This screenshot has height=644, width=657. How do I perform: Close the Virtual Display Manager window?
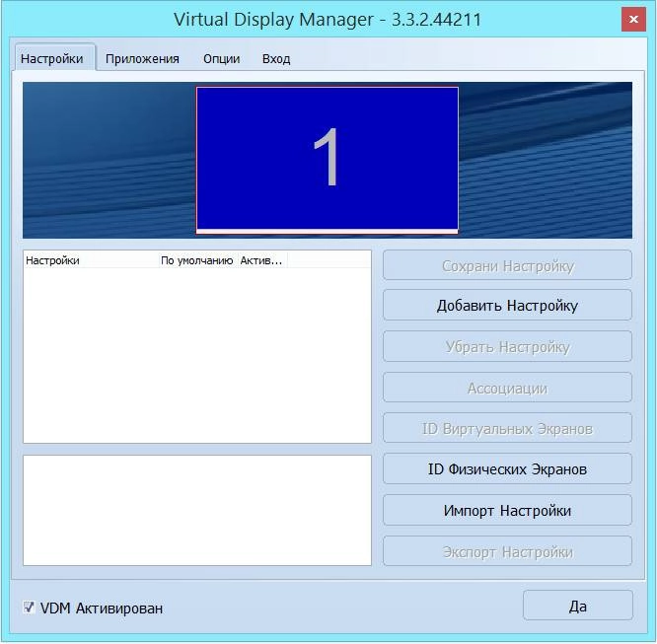pos(633,20)
